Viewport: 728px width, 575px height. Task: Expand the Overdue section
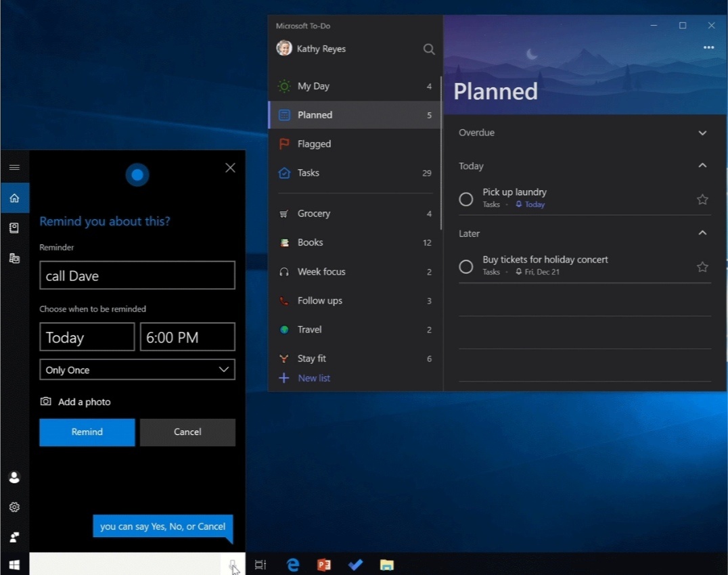pos(702,133)
